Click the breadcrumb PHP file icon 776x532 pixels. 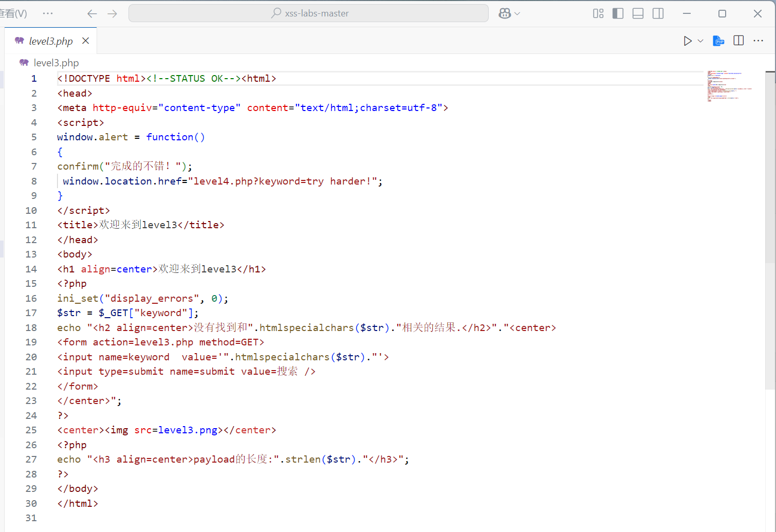pos(24,63)
